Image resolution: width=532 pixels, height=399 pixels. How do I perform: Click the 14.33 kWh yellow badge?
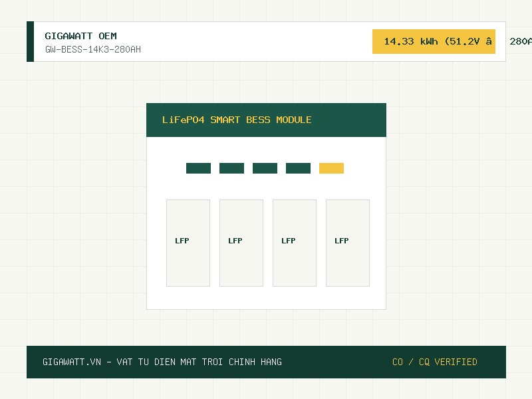tap(434, 41)
